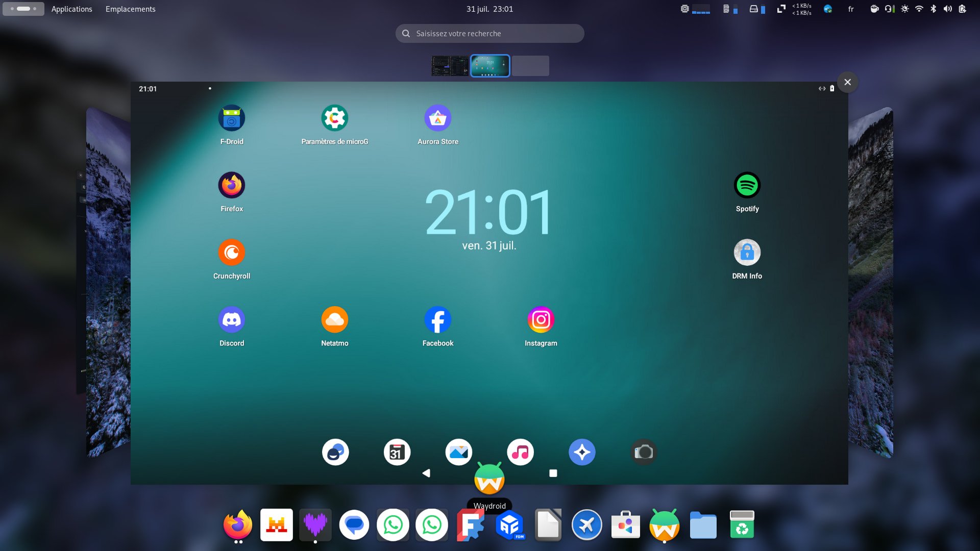
Task: Switch to the adjacent workspace on the right
Action: [871, 282]
